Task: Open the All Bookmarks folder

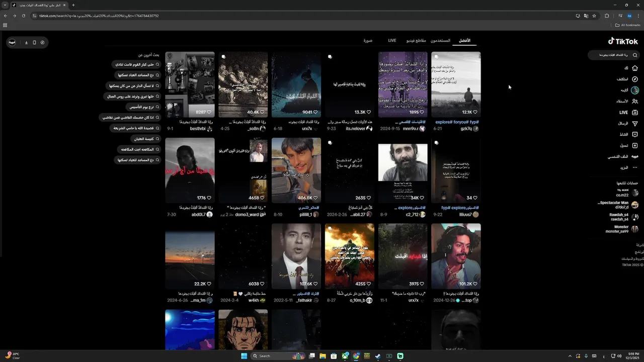Action: (628, 25)
